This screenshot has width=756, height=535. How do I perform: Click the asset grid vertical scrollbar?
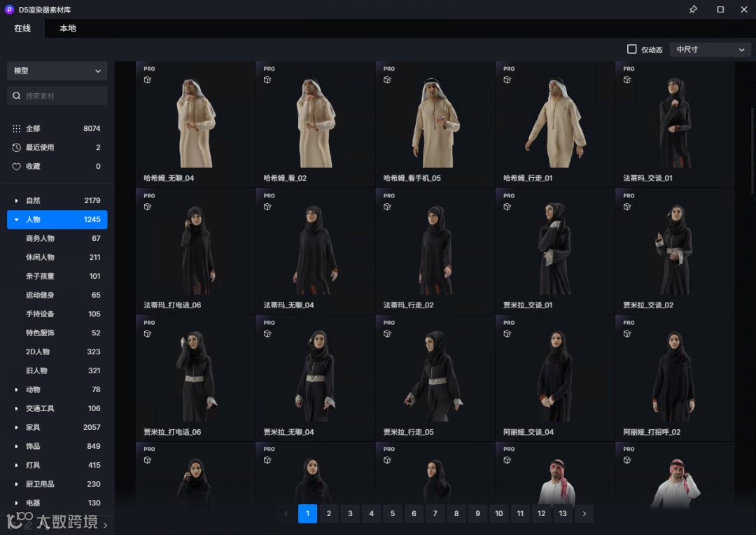752,150
